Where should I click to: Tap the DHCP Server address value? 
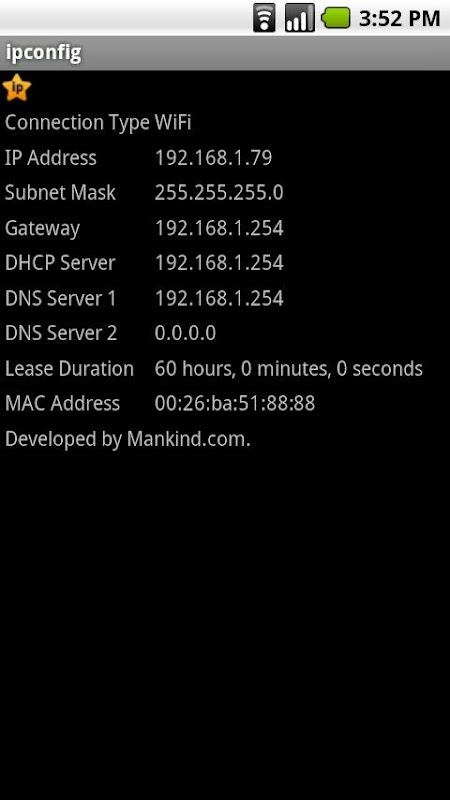click(x=219, y=263)
